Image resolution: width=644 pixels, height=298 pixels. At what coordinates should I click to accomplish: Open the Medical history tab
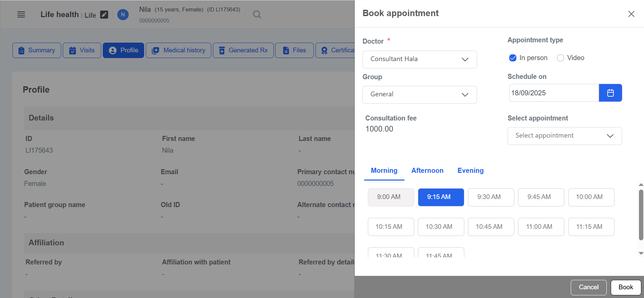[x=179, y=50]
